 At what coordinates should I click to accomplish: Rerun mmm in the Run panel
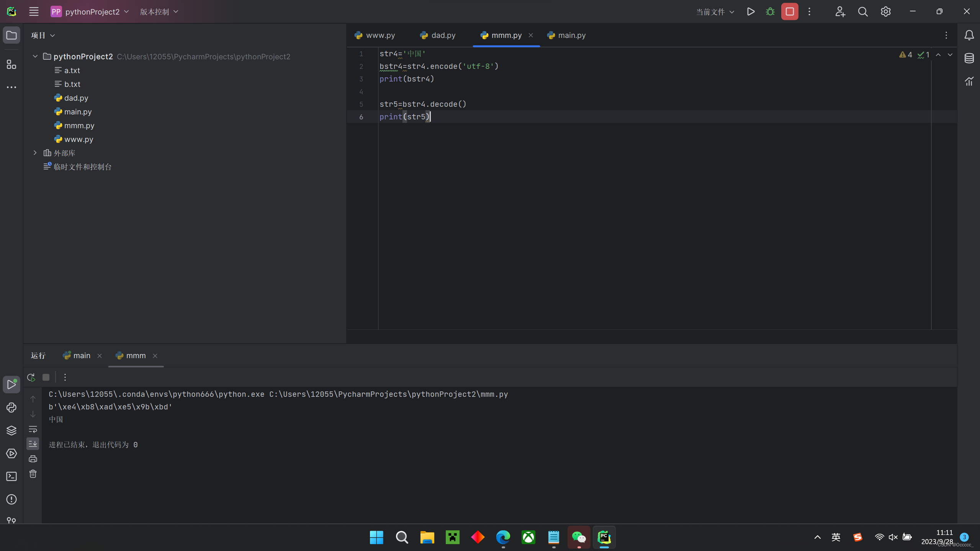pos(31,377)
